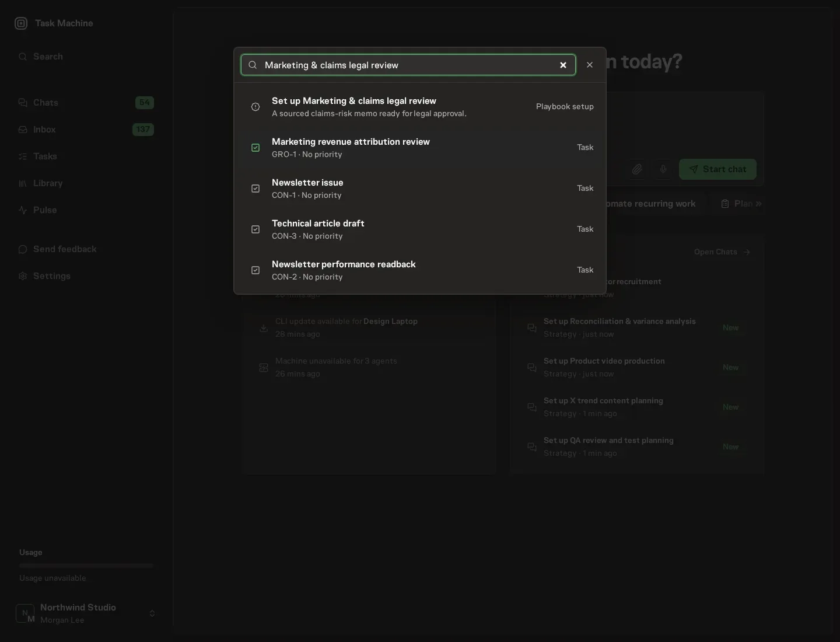
Task: Click the New badge on Product video production
Action: point(731,368)
